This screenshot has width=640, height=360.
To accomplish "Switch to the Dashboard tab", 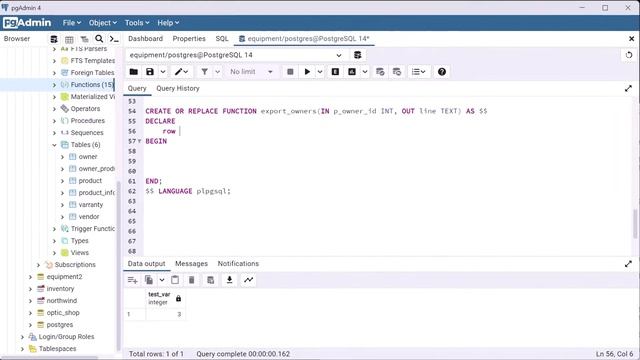I will tap(145, 39).
